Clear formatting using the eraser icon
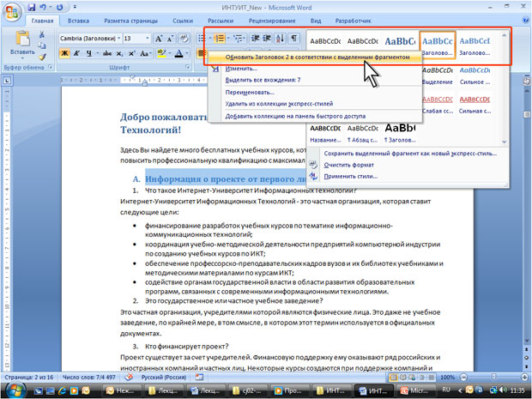Screen dimensions: 532x399 pos(184,39)
